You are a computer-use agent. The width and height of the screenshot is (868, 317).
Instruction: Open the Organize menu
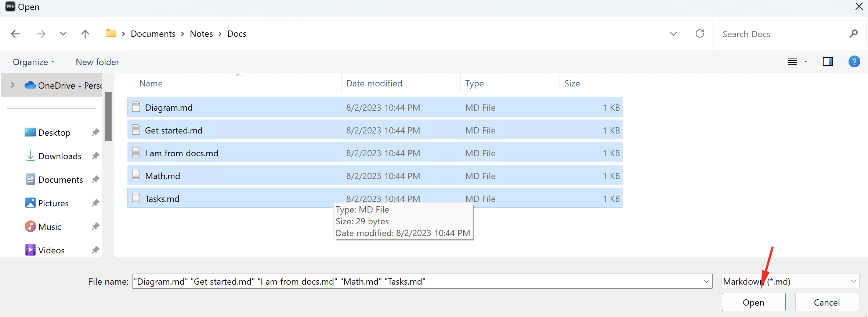[33, 62]
